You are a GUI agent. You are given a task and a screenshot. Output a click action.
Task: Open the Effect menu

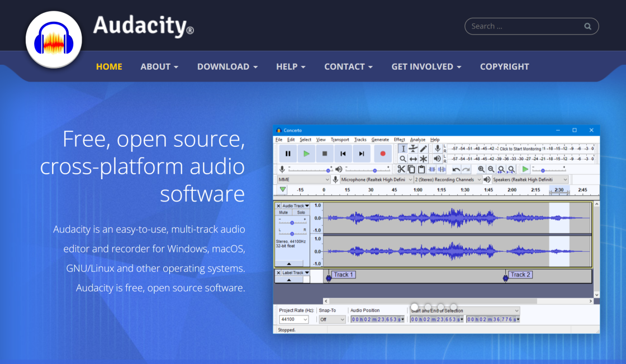tap(399, 140)
